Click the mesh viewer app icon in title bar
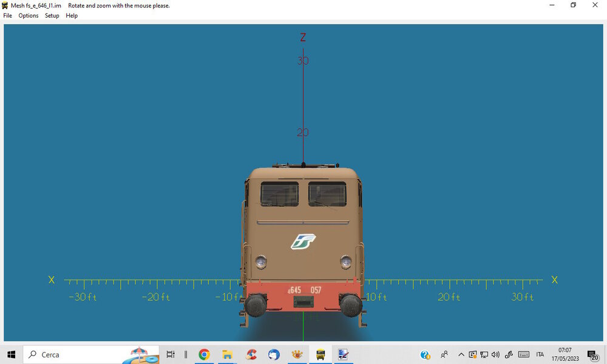607x364 pixels. click(5, 5)
